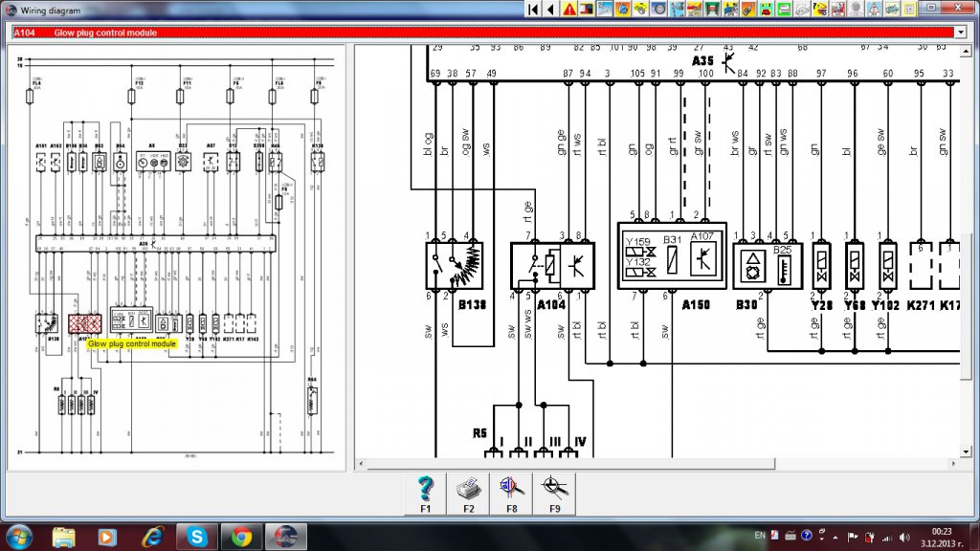Jump to first page with the bar-arrow icon
This screenshot has height=551, width=980.
tap(534, 10)
